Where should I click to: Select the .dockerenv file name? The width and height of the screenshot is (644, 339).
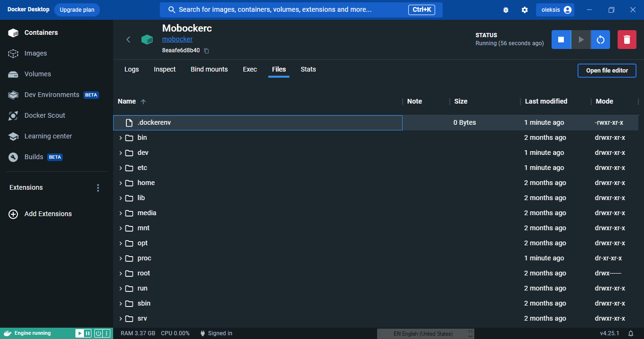click(x=154, y=122)
